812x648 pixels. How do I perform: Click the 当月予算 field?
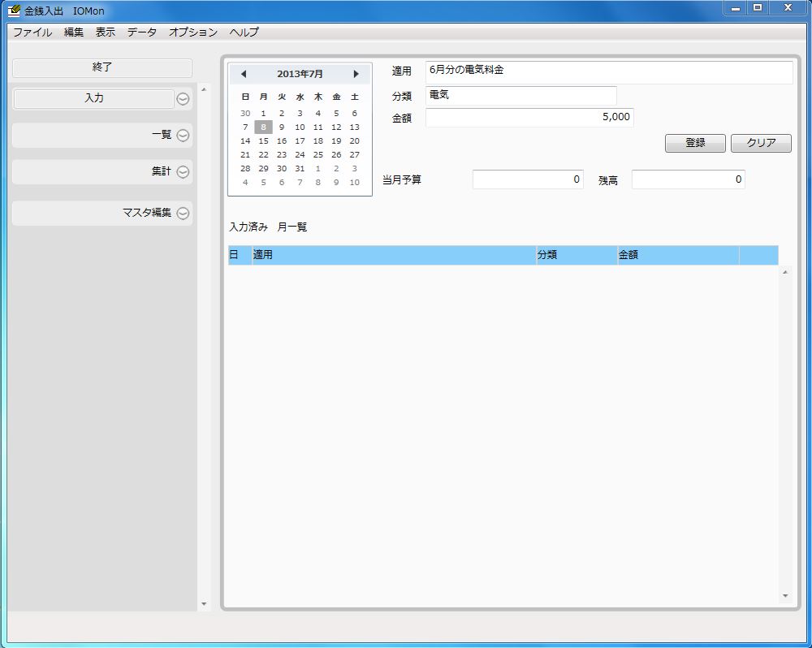[528, 179]
